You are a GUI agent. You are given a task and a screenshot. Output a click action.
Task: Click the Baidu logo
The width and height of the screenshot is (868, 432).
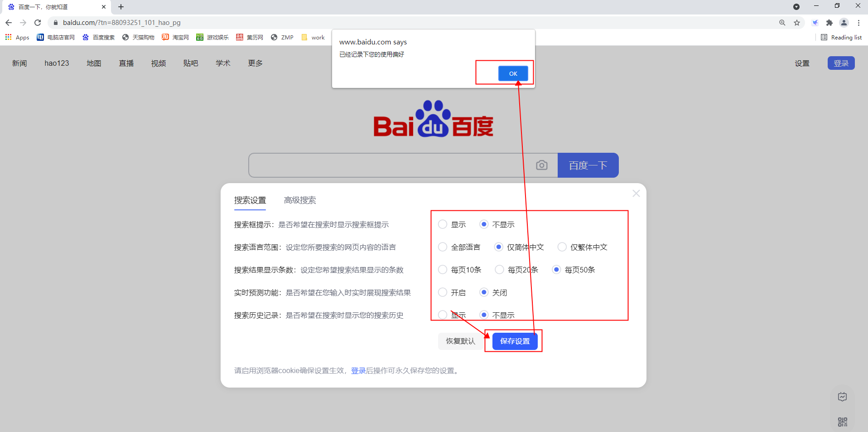tap(434, 119)
